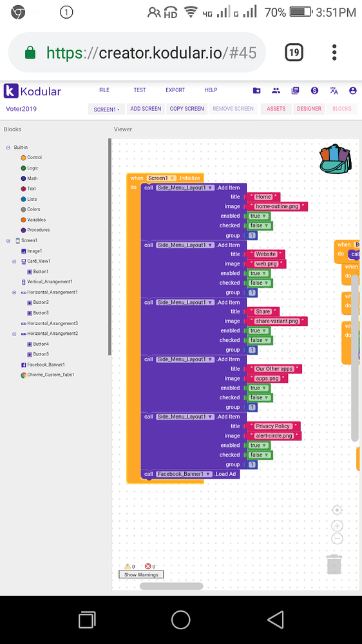Open the backpack icon in viewer
This screenshot has height=644, width=362.
[x=335, y=159]
